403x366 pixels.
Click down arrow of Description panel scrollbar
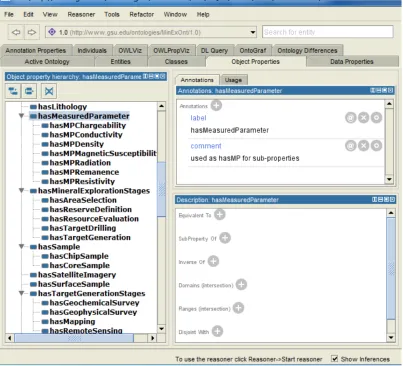tap(391, 338)
